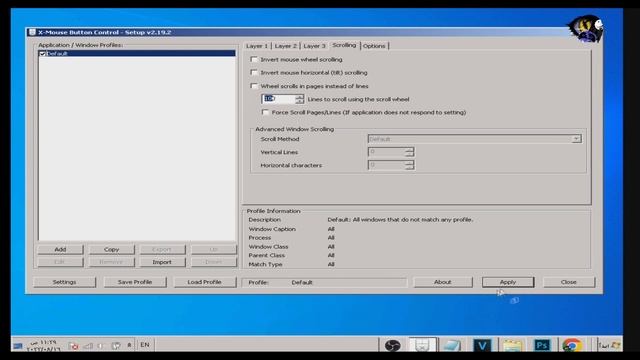640x360 pixels.
Task: Click the Add profile button
Action: pyautogui.click(x=60, y=249)
